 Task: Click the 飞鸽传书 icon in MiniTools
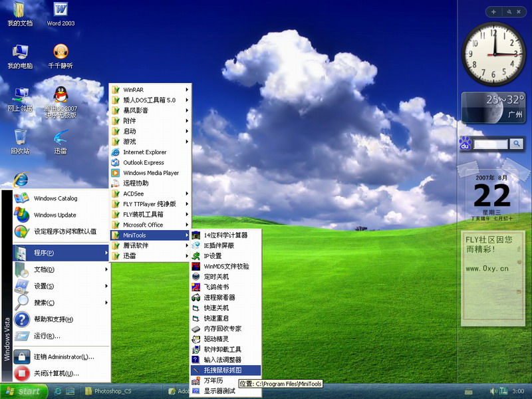pyautogui.click(x=196, y=287)
